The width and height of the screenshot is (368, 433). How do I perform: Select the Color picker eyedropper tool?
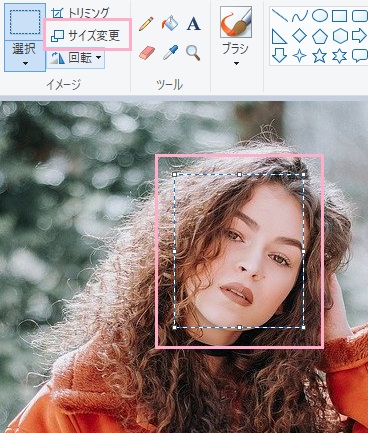(170, 53)
